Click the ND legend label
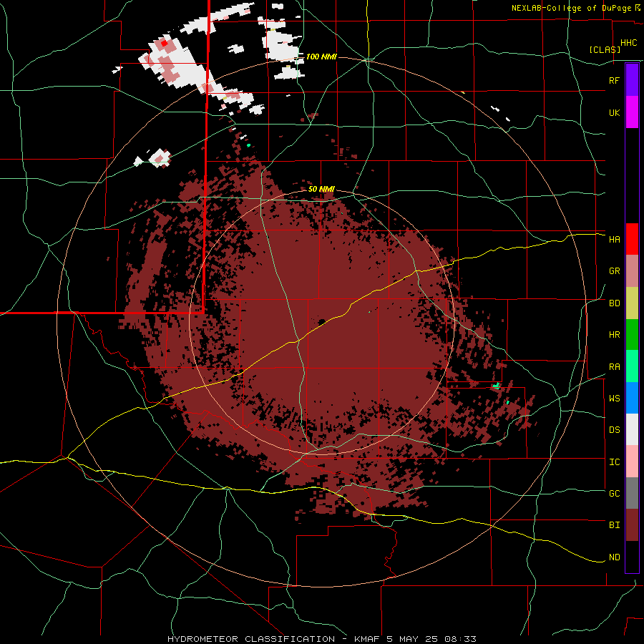 pos(614,557)
